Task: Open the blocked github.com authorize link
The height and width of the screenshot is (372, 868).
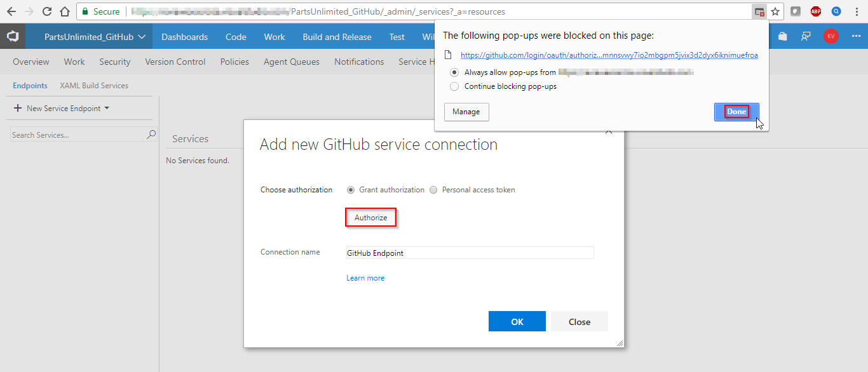Action: coord(609,55)
